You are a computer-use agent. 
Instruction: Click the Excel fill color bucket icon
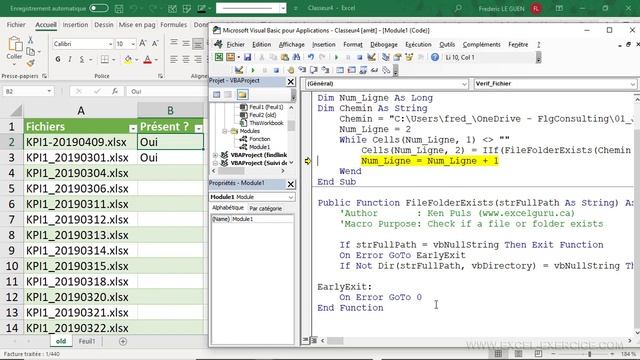128,60
